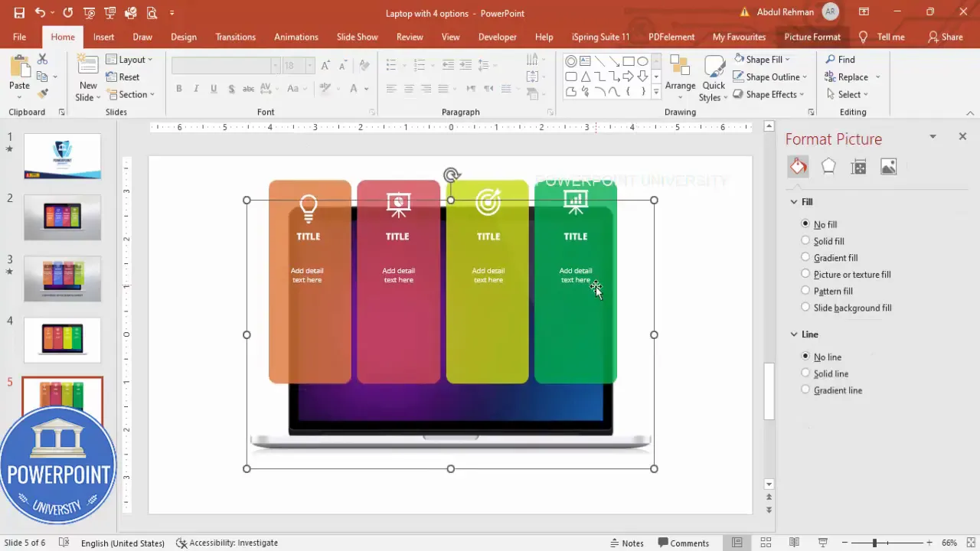
Task: Undo the last action
Action: click(x=40, y=13)
